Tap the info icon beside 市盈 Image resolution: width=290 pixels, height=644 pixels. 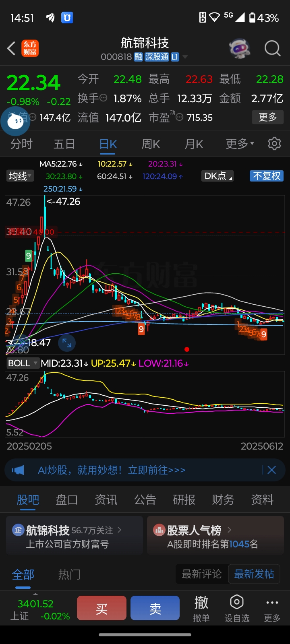pyautogui.click(x=180, y=118)
